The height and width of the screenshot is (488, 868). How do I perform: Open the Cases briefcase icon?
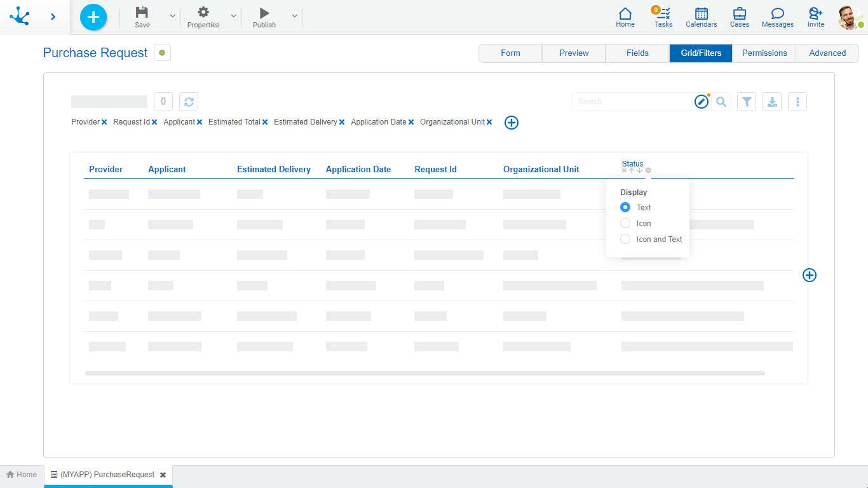point(739,17)
